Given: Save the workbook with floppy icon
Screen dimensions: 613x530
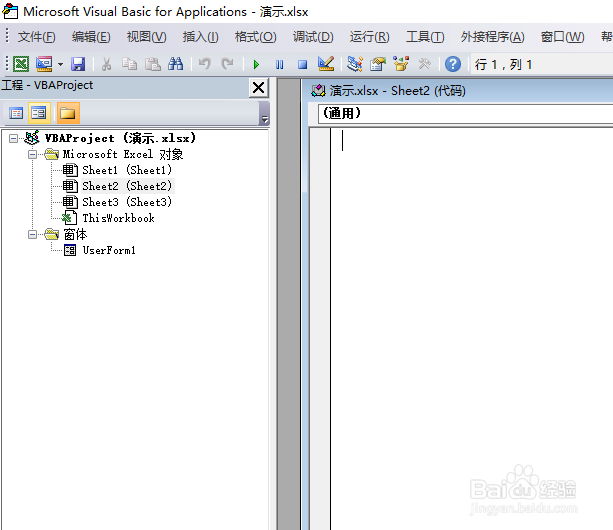Looking at the screenshot, I should (x=78, y=64).
